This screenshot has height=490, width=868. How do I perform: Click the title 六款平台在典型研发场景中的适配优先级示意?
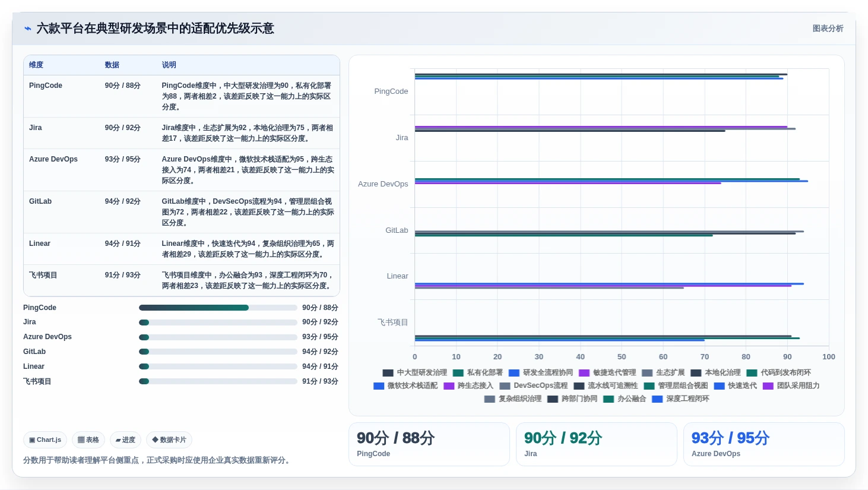click(x=156, y=29)
